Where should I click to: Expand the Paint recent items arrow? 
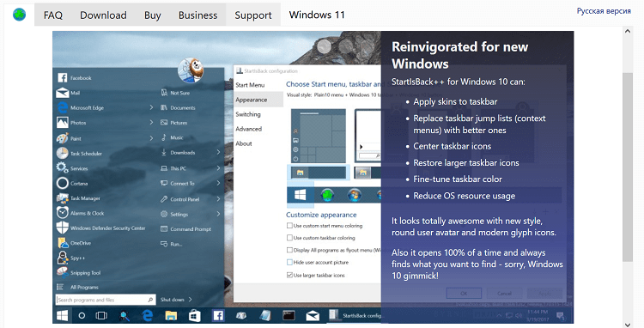(151, 138)
